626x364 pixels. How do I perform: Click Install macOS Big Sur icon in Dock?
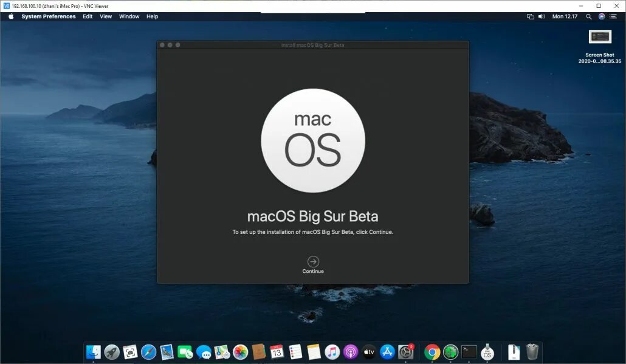point(487,352)
